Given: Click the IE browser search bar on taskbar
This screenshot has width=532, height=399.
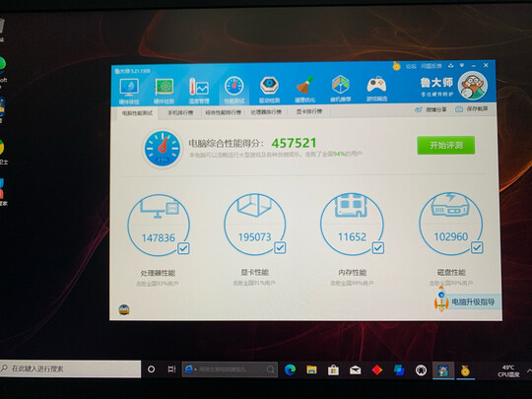Looking at the screenshot, I should [x=230, y=369].
